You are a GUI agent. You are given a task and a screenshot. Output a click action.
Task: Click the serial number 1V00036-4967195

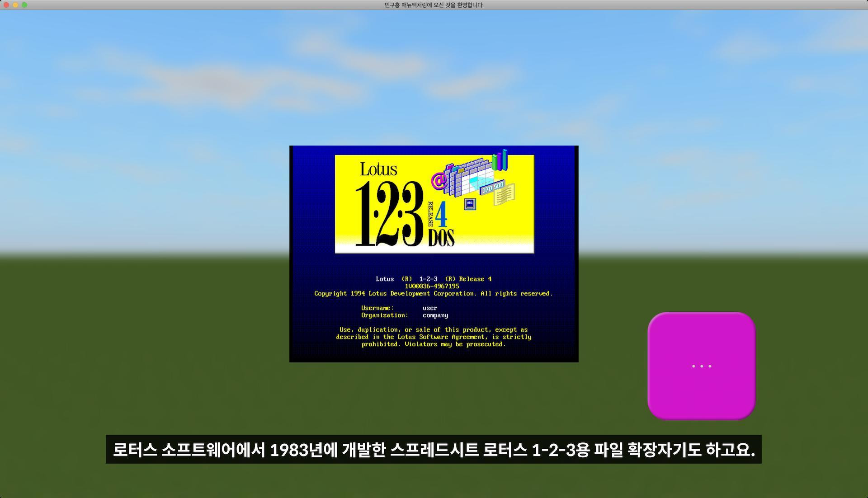pos(432,286)
